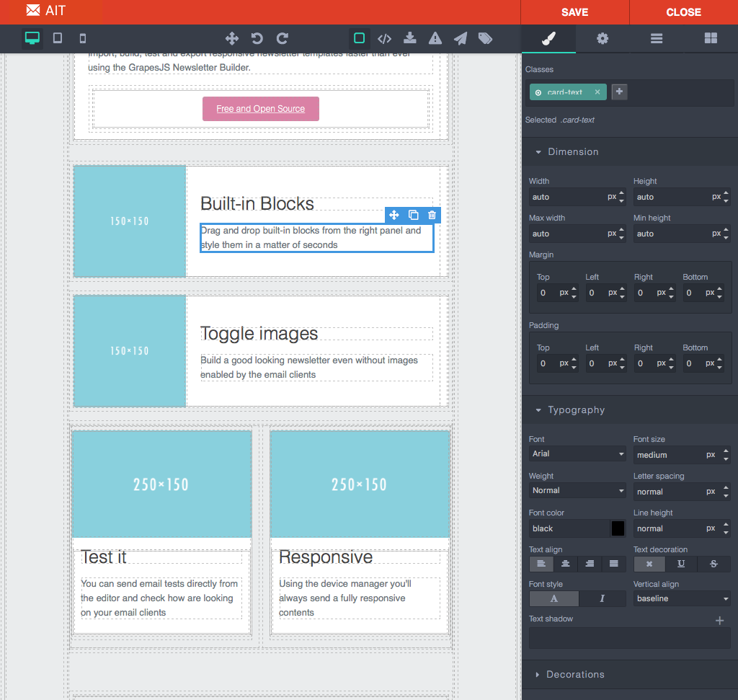
Task: Click the redo arrow icon
Action: point(283,38)
